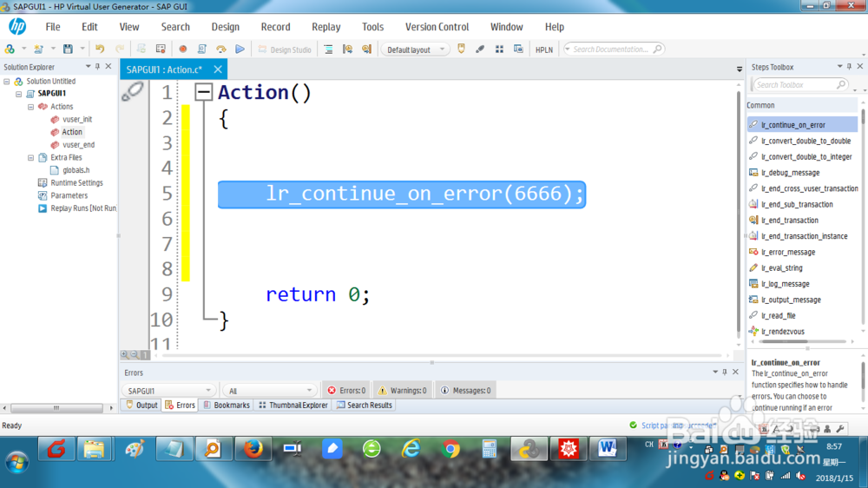Click the runtime settings script icon
This screenshot has height=488, width=868.
tap(201, 49)
